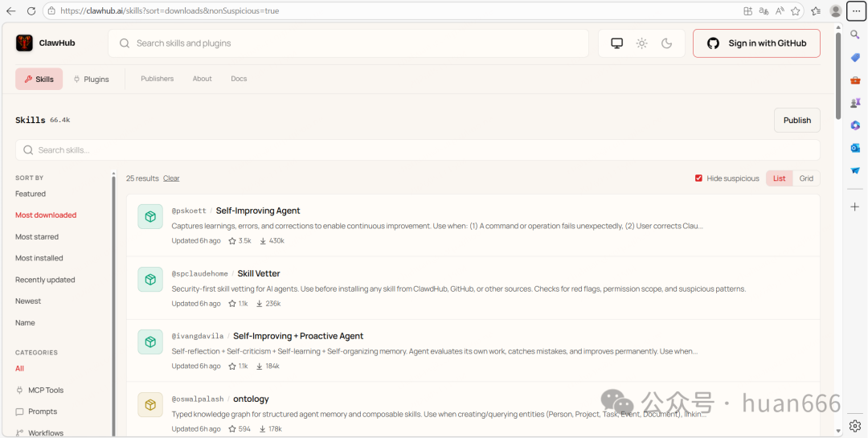Switch to Grid view
This screenshot has width=868, height=438.
[x=807, y=178]
